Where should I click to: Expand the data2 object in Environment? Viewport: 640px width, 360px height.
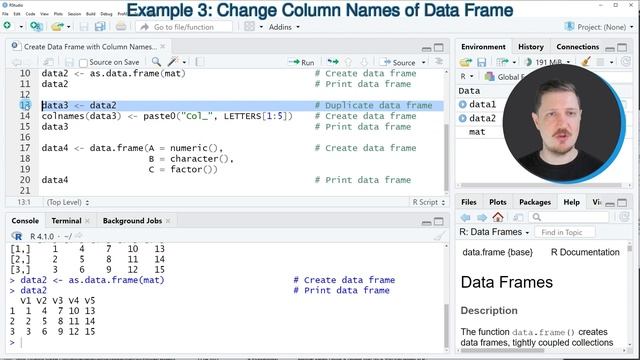[x=462, y=118]
